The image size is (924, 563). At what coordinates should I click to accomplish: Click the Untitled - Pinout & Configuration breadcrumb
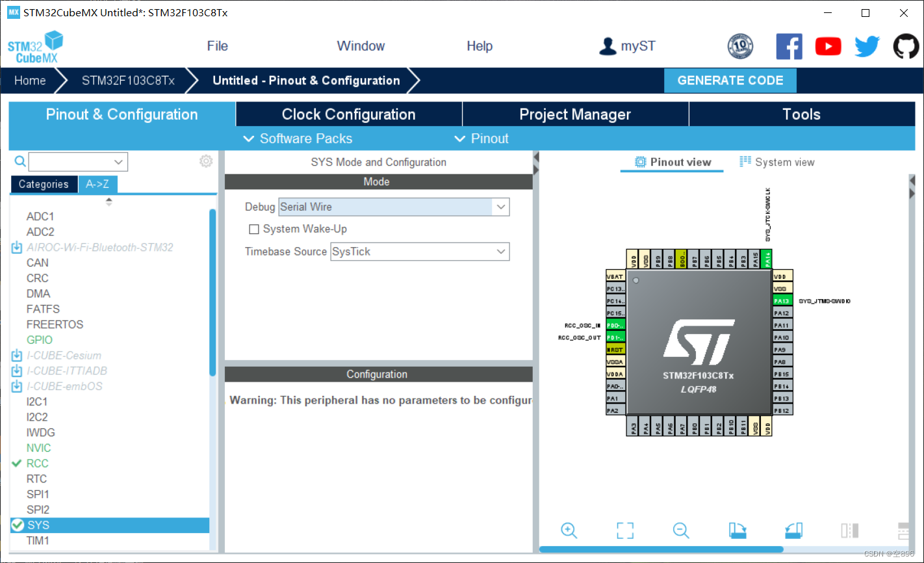point(306,81)
